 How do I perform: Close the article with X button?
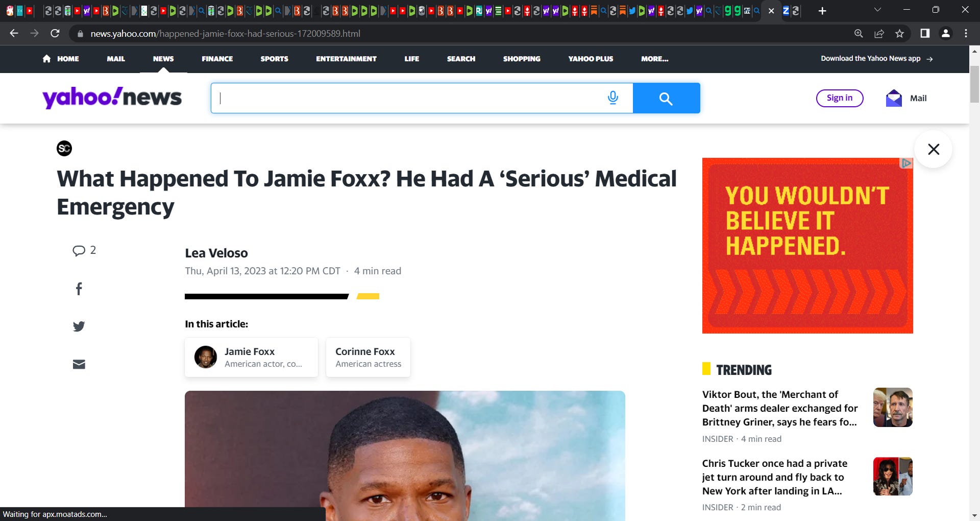point(933,149)
